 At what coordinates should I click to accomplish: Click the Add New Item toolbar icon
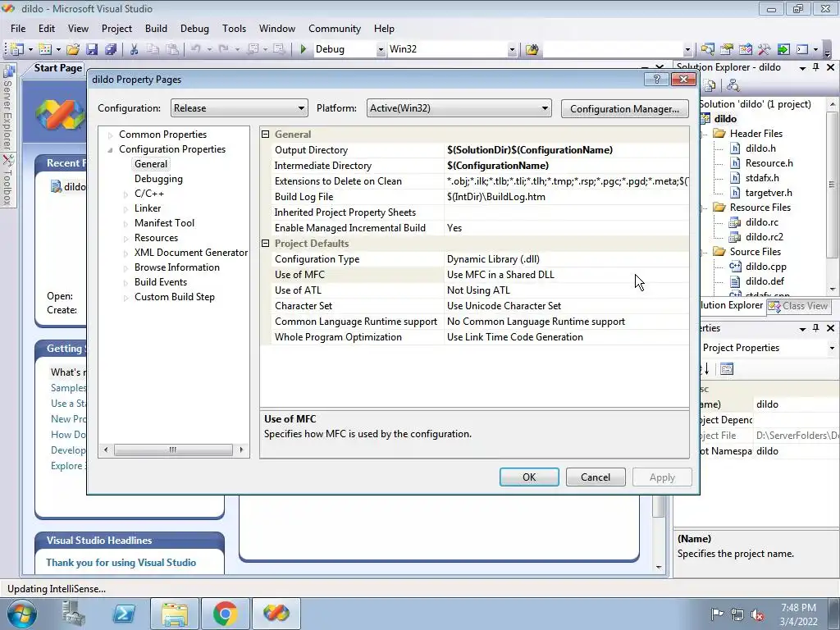click(x=45, y=49)
